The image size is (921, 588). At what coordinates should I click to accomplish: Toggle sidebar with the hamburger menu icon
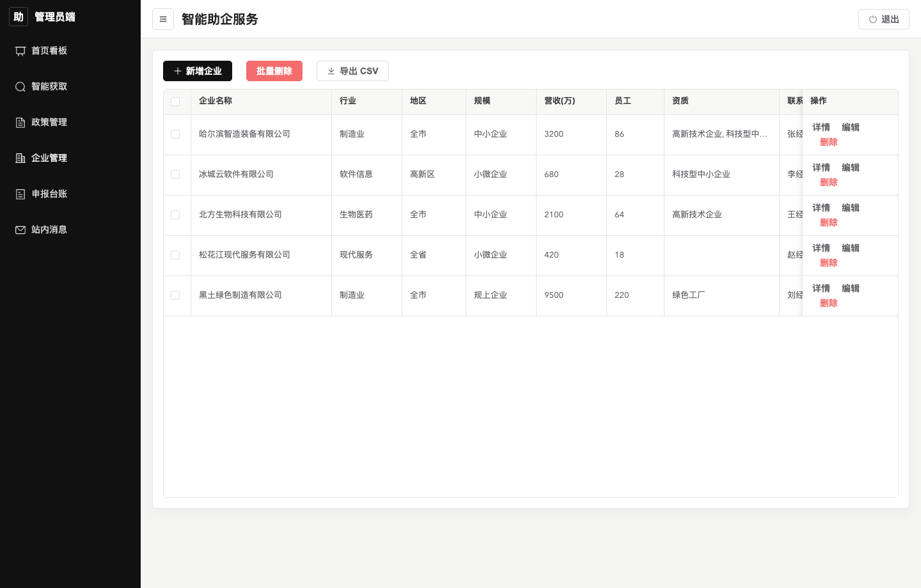click(163, 19)
